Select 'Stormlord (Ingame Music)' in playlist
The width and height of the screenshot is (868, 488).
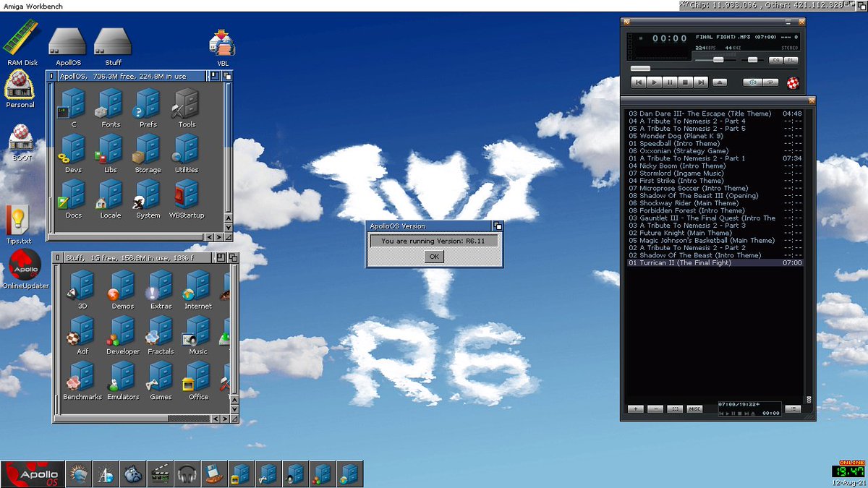click(x=715, y=174)
